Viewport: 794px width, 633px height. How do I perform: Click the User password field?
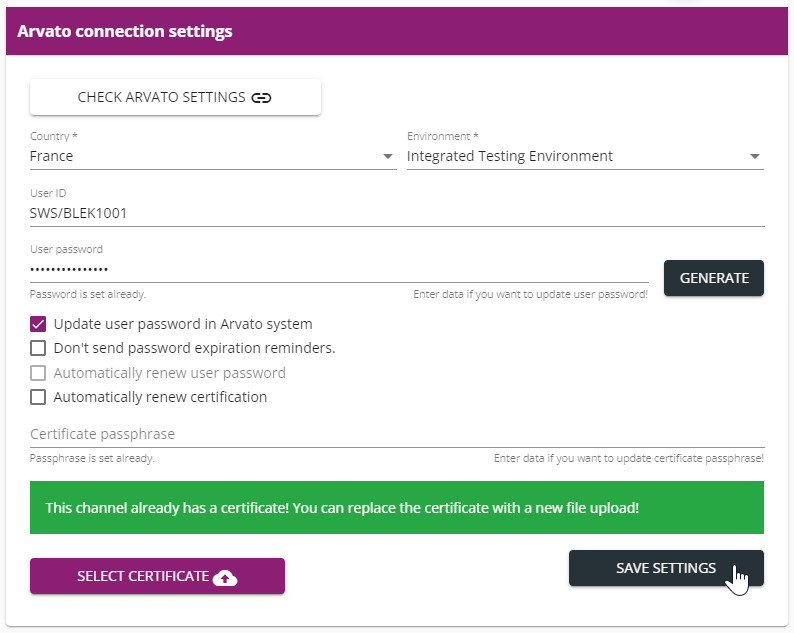(x=339, y=269)
